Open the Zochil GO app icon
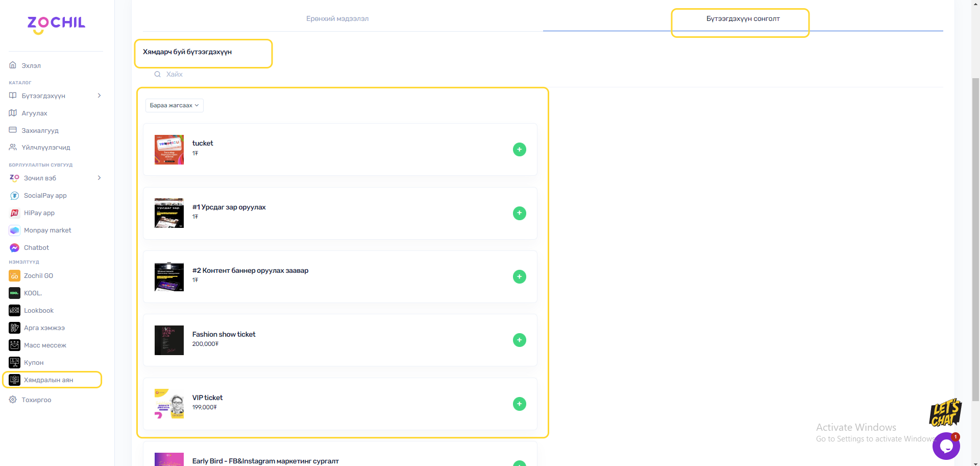This screenshot has width=980, height=466. tap(14, 276)
